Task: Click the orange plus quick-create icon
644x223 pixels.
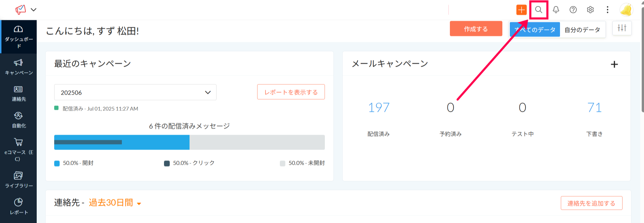Action: click(521, 10)
